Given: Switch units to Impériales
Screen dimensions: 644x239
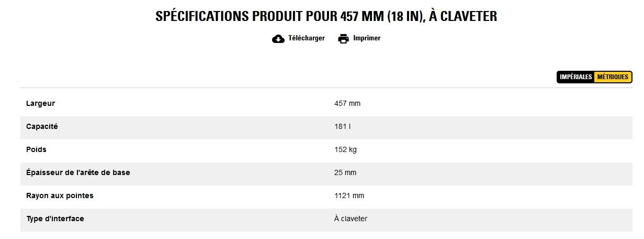Looking at the screenshot, I should [576, 77].
